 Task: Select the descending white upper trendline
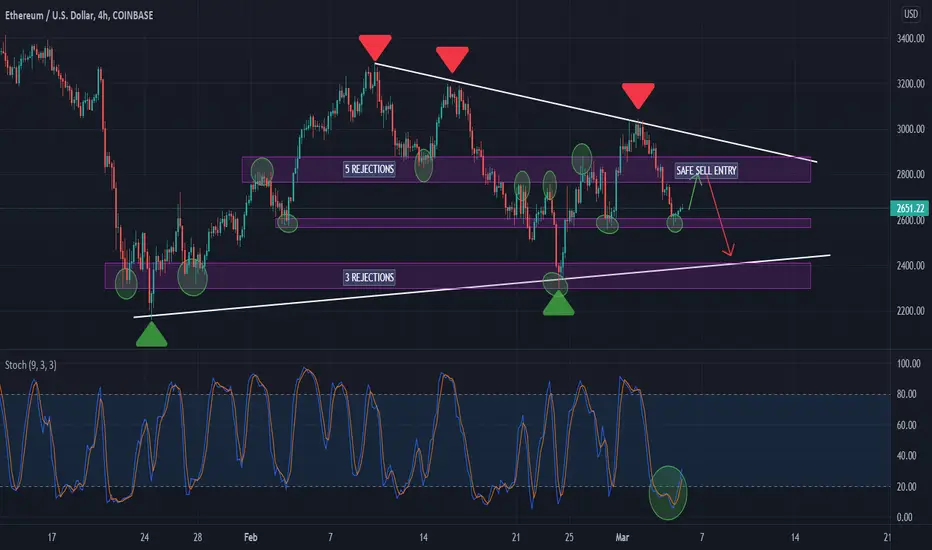tap(596, 112)
